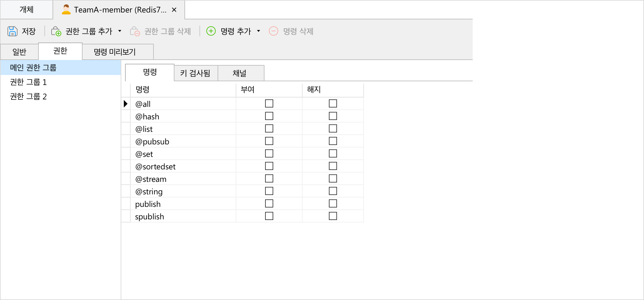Viewport: 644px width, 300px height.
Task: Click the delete permission group icon
Action: (x=135, y=31)
